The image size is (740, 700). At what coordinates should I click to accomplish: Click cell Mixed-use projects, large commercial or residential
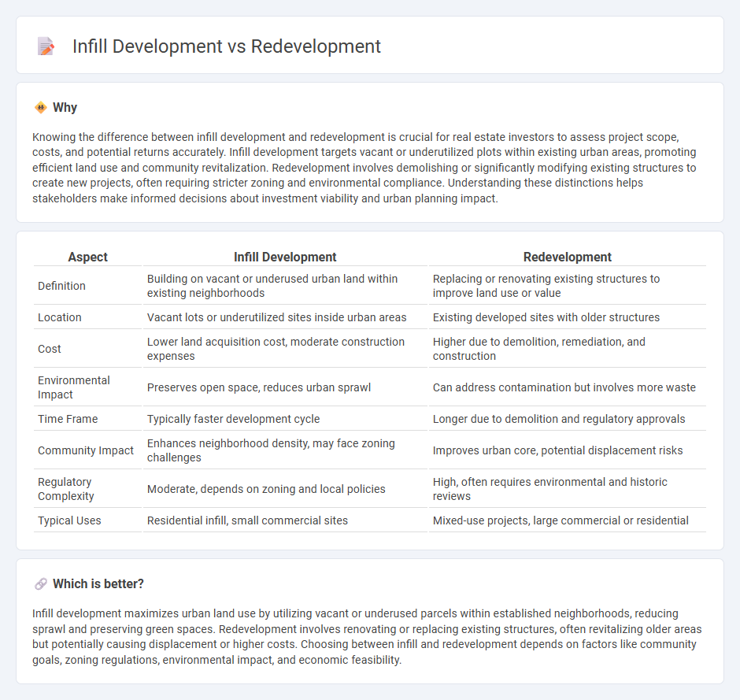point(568,520)
